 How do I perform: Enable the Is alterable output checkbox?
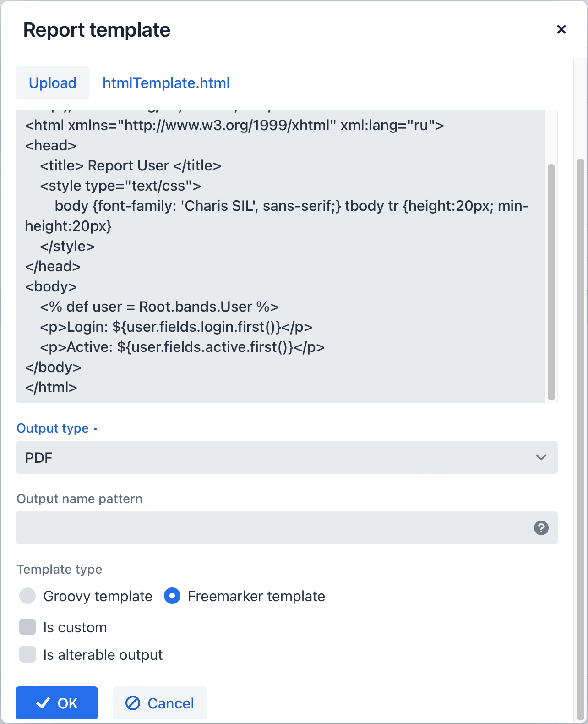[x=27, y=654]
